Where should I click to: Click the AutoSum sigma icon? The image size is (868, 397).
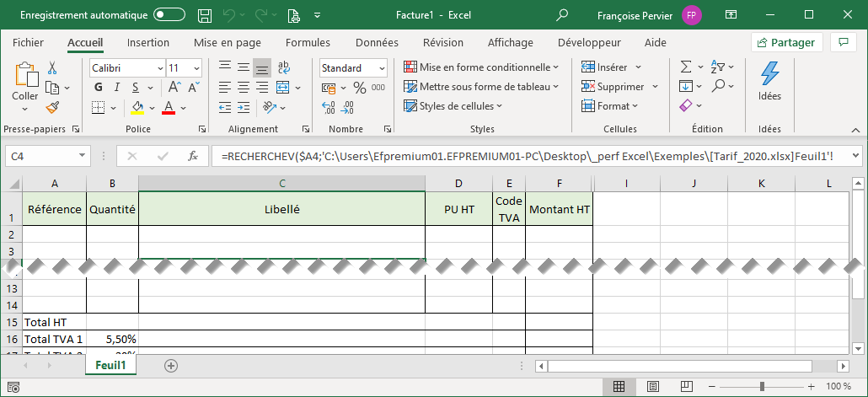point(686,67)
